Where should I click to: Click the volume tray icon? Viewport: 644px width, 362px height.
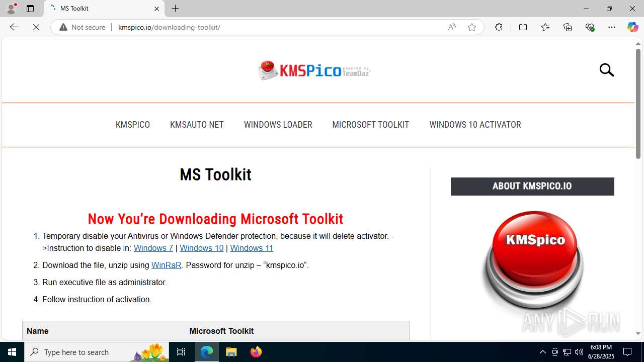coord(579,352)
